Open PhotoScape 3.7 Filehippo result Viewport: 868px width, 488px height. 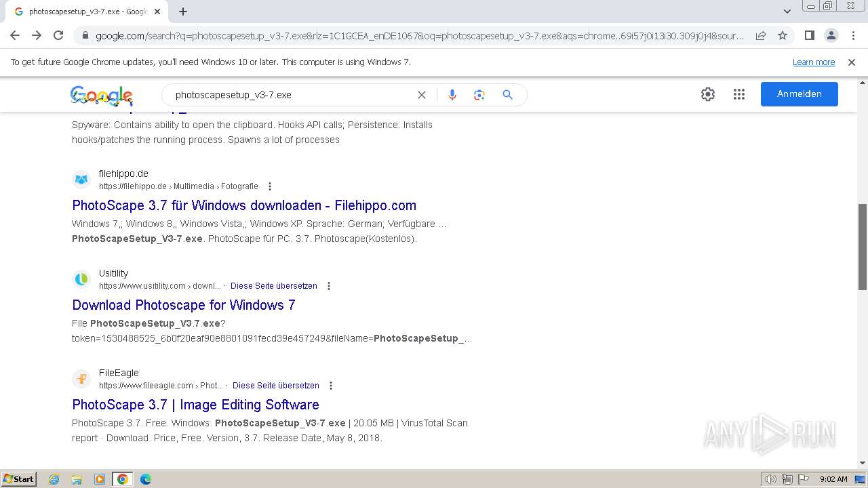point(244,205)
